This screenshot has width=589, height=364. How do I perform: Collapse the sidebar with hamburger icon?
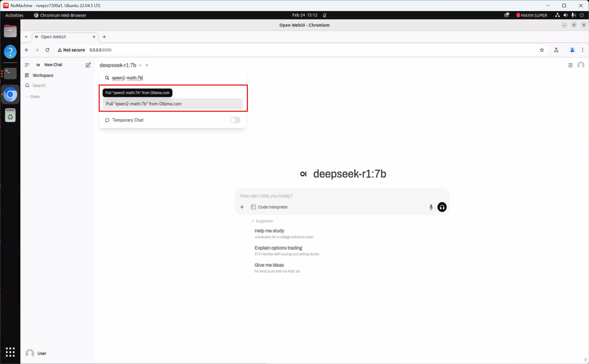pos(27,65)
